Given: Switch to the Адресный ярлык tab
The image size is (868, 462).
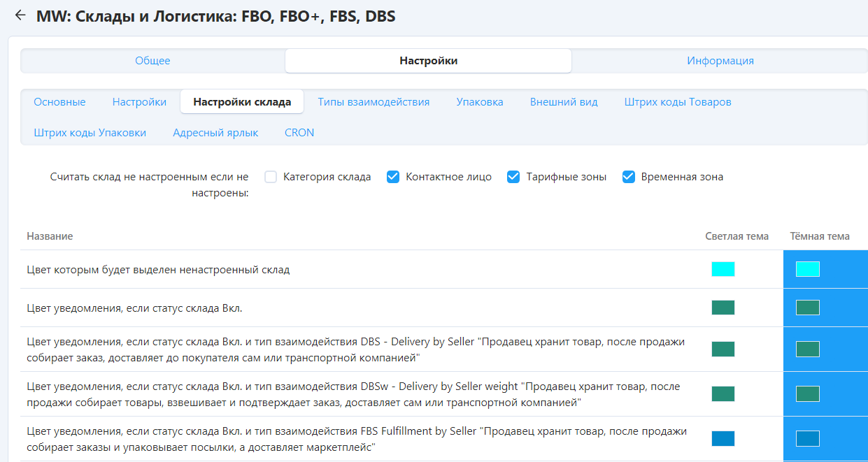Looking at the screenshot, I should pyautogui.click(x=215, y=133).
